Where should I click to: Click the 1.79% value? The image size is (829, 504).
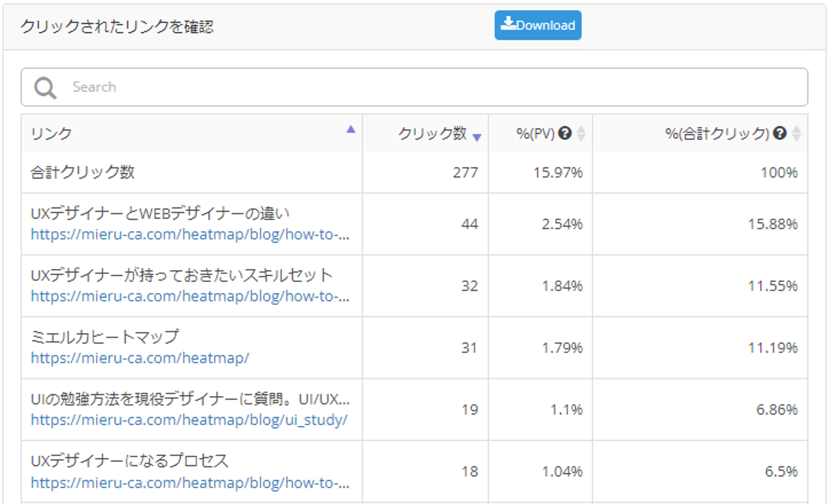pos(562,348)
